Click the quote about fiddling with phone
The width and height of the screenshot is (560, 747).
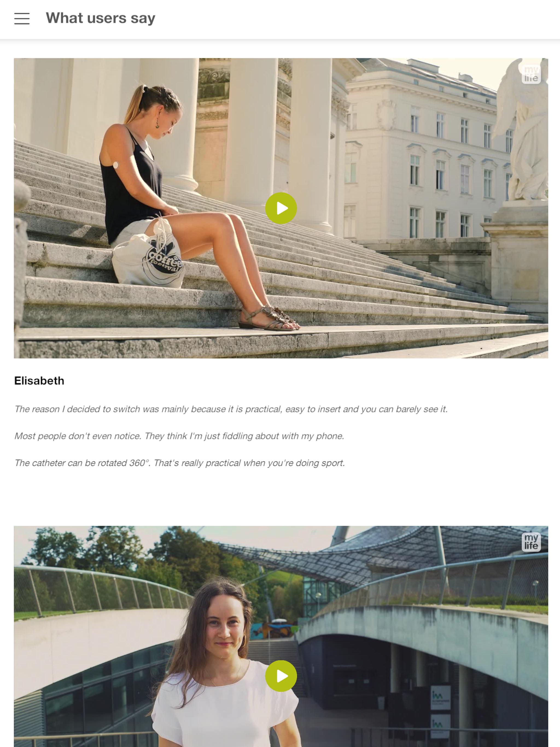click(x=179, y=436)
